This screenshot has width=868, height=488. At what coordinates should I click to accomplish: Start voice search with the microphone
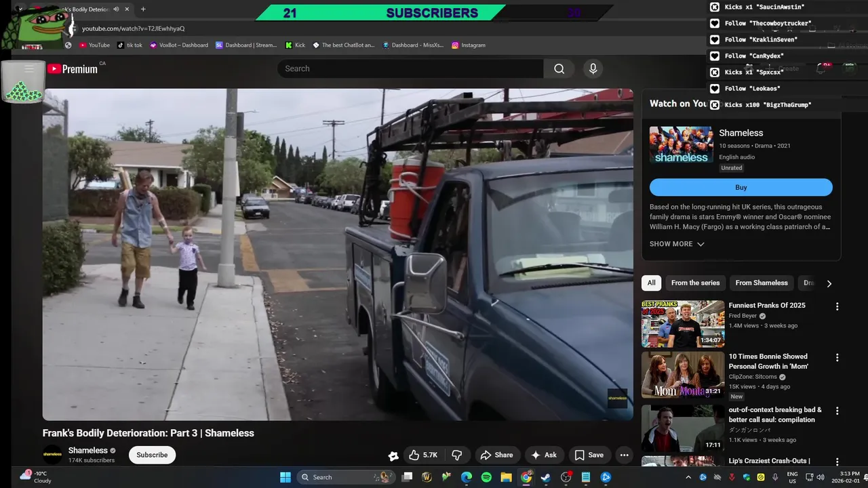coord(593,68)
